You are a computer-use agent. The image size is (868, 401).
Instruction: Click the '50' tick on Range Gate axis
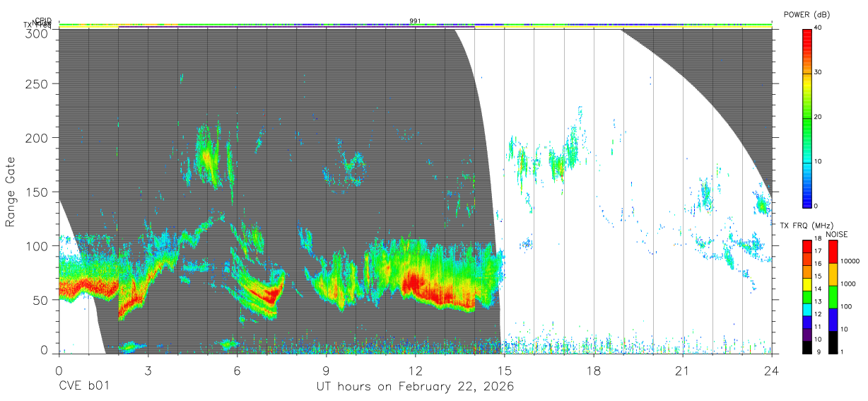(x=41, y=300)
